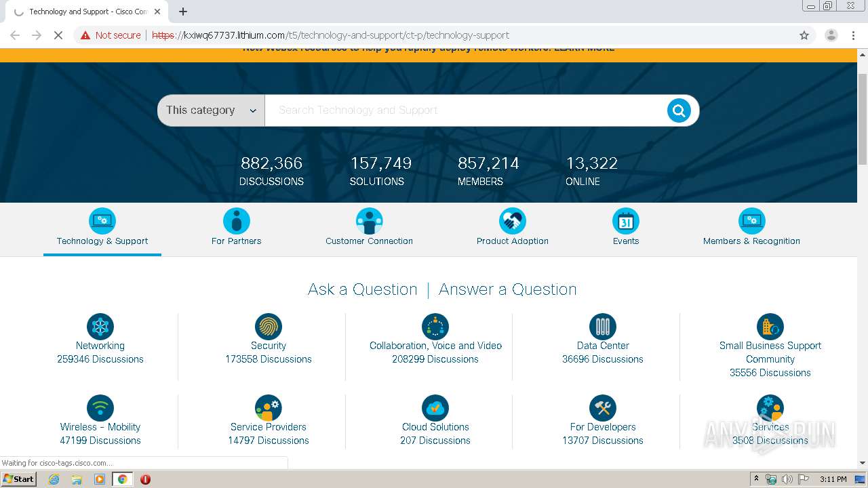Open the Service Providers text link

coord(269,427)
